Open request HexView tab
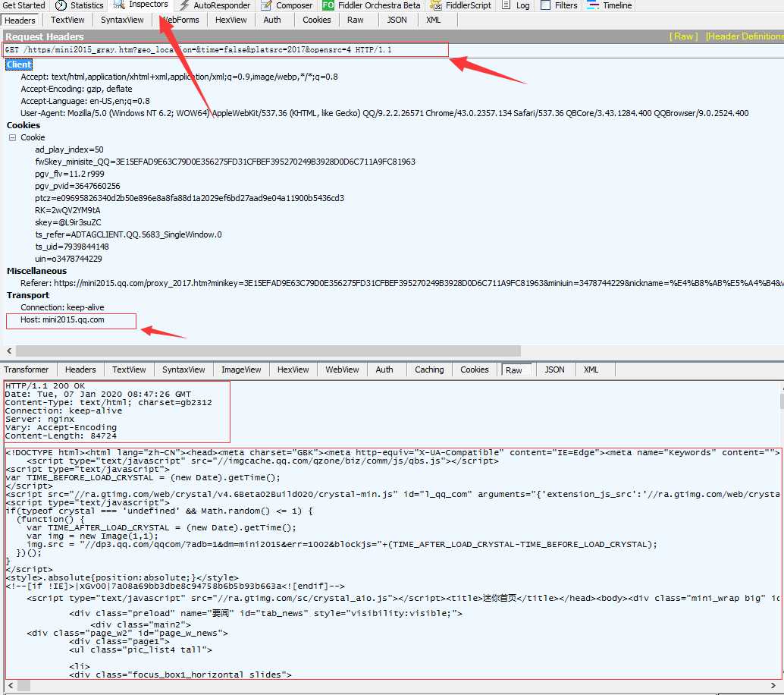This screenshot has width=784, height=695. [230, 20]
